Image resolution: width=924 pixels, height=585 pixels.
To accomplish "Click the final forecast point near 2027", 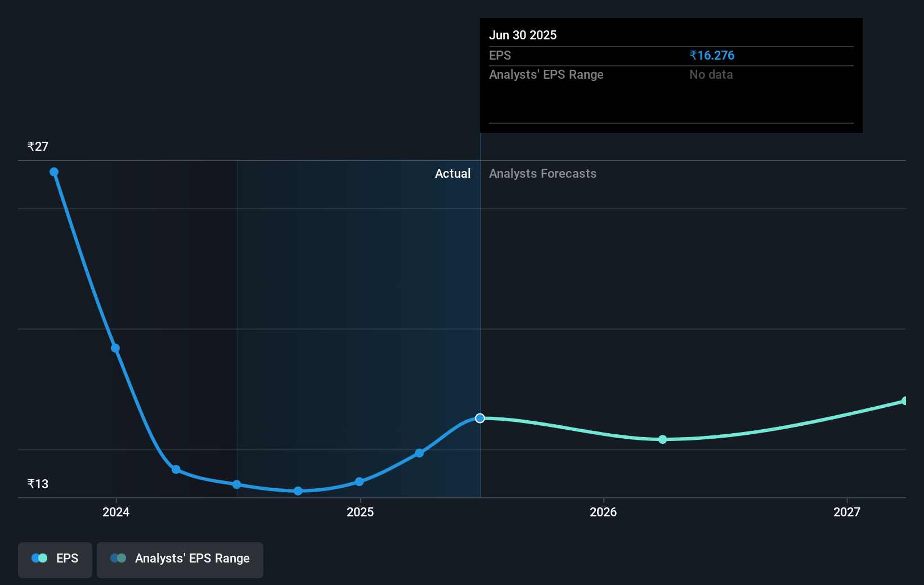I will click(905, 401).
